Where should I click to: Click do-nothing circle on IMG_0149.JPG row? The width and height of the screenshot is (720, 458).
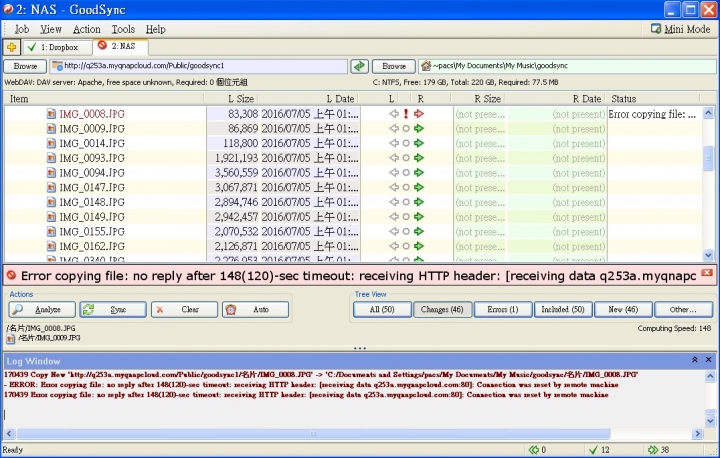[x=406, y=217]
